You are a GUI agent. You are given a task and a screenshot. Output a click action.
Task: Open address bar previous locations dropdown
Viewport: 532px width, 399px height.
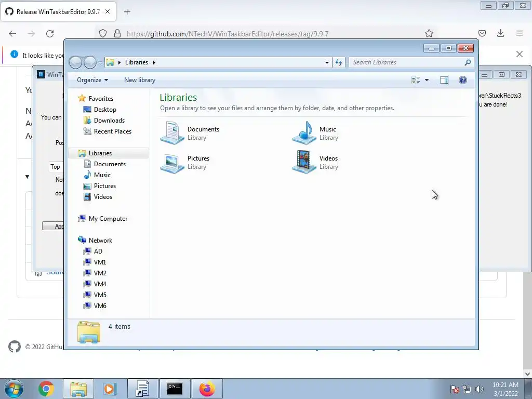[x=327, y=62]
